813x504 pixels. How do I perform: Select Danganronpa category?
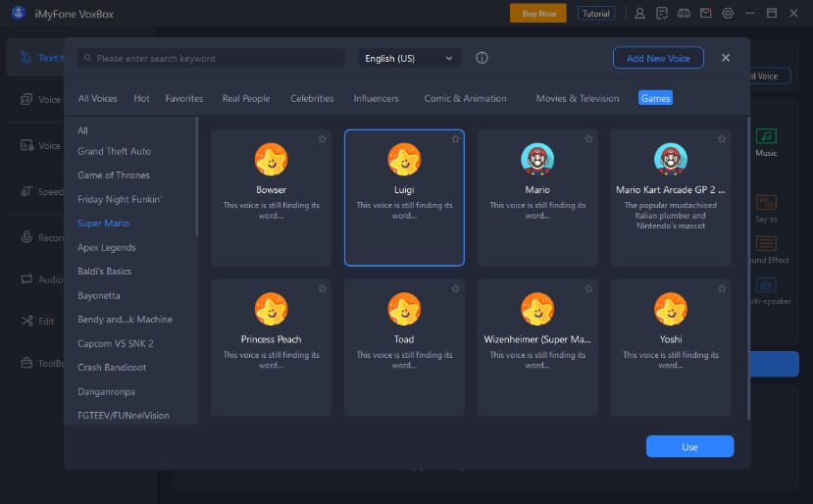point(106,391)
